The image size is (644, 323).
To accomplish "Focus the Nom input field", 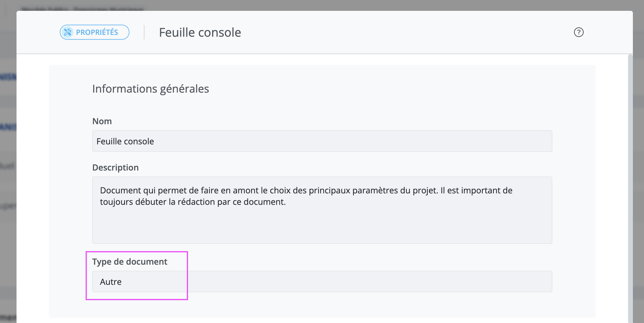I will (322, 141).
